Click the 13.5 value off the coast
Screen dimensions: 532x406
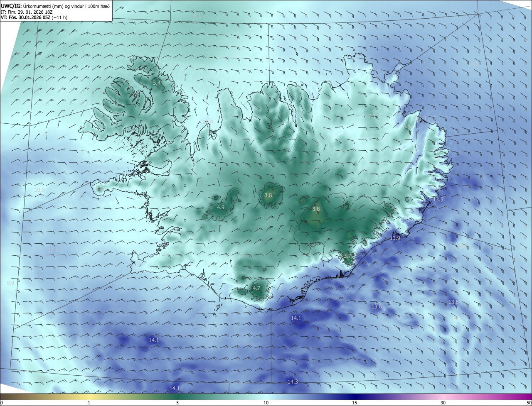tap(438, 200)
